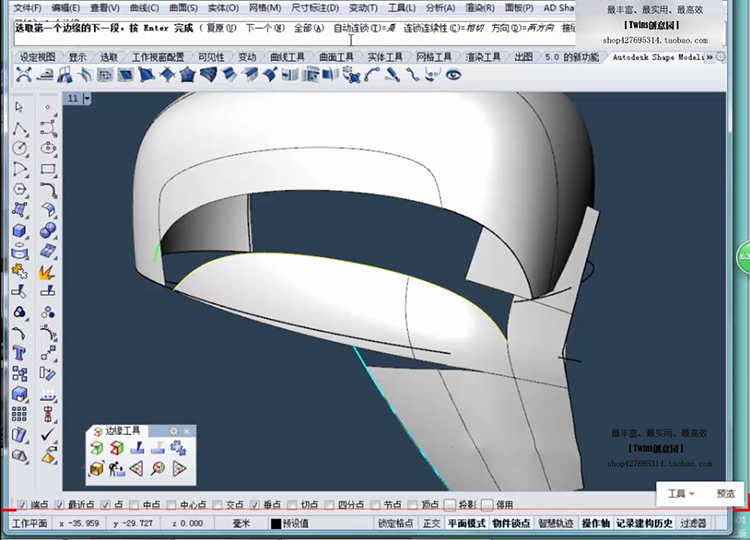The image size is (750, 540).
Task: Open the 曲线(C) menu
Action: pos(144,8)
